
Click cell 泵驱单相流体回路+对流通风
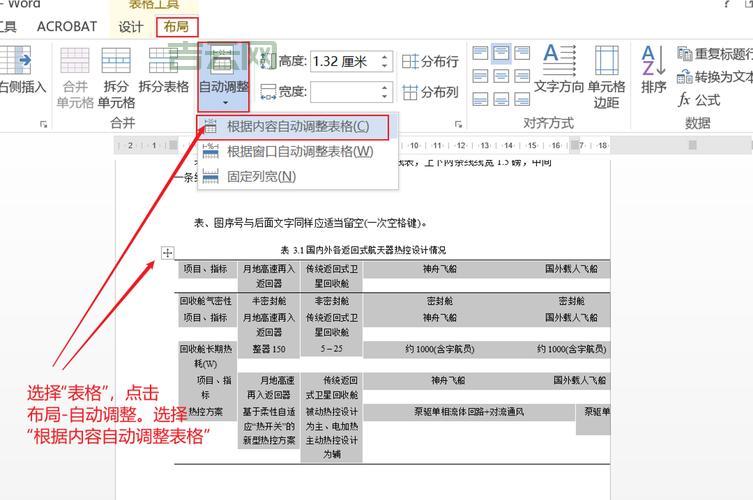(x=469, y=412)
